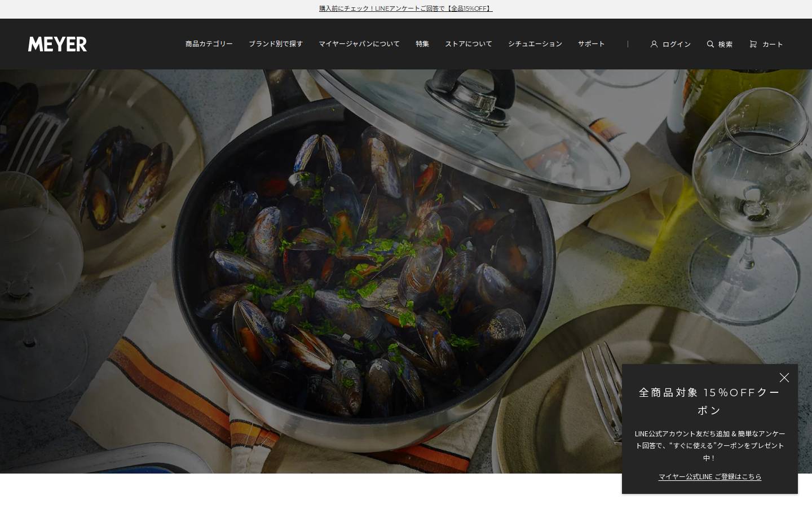Click the shopping cart icon

click(753, 44)
